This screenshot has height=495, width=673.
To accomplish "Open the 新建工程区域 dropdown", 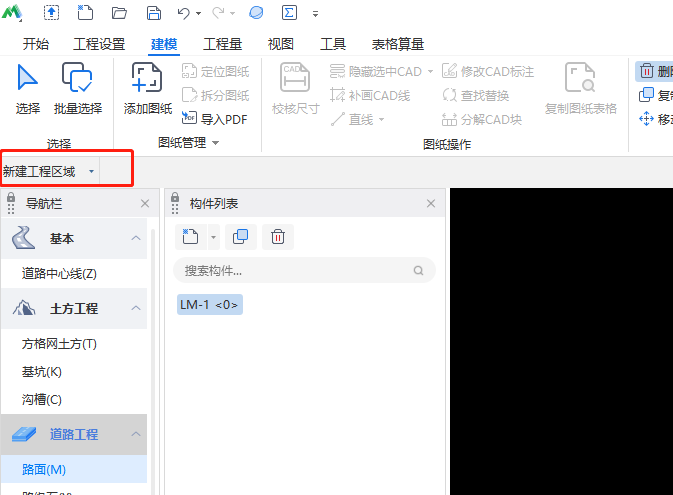I will click(91, 172).
